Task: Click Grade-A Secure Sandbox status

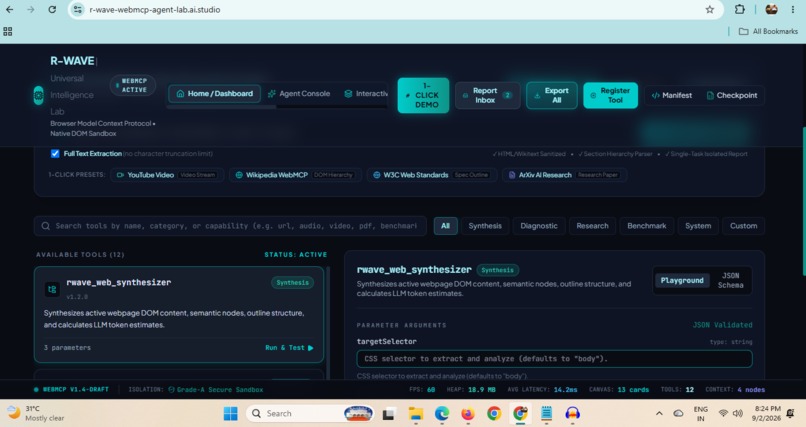Action: point(215,389)
